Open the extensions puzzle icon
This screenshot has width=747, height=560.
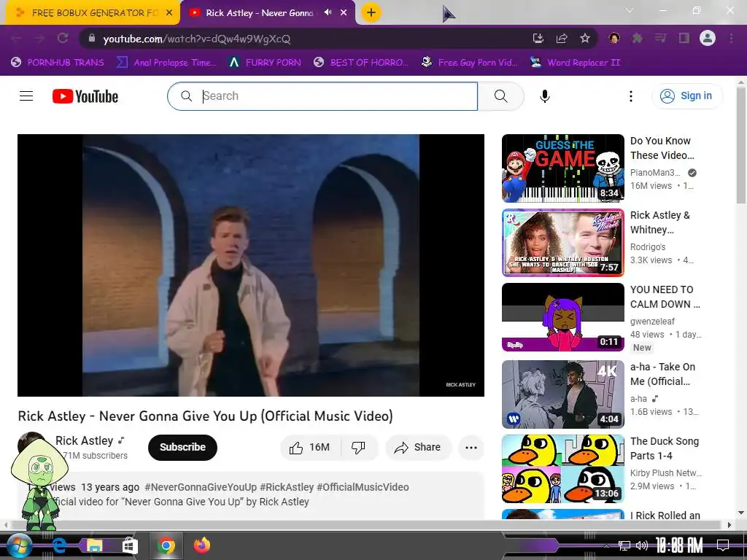[x=637, y=38]
